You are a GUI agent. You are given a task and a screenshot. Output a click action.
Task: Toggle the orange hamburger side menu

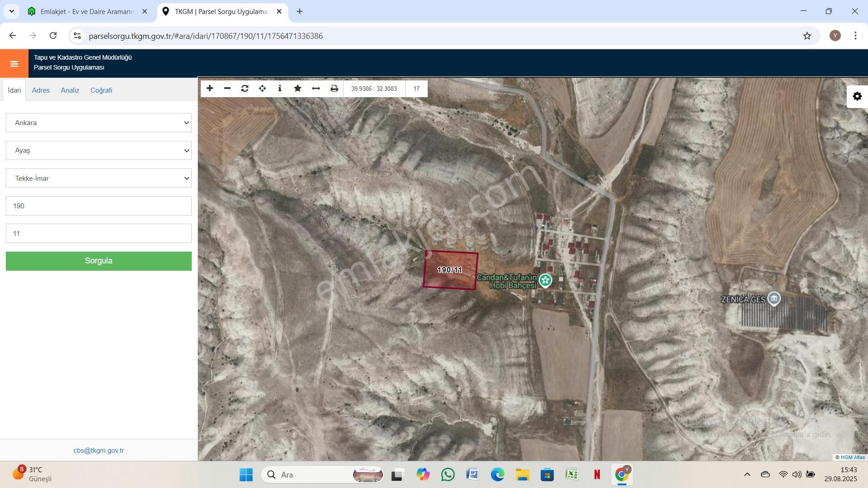click(x=14, y=64)
